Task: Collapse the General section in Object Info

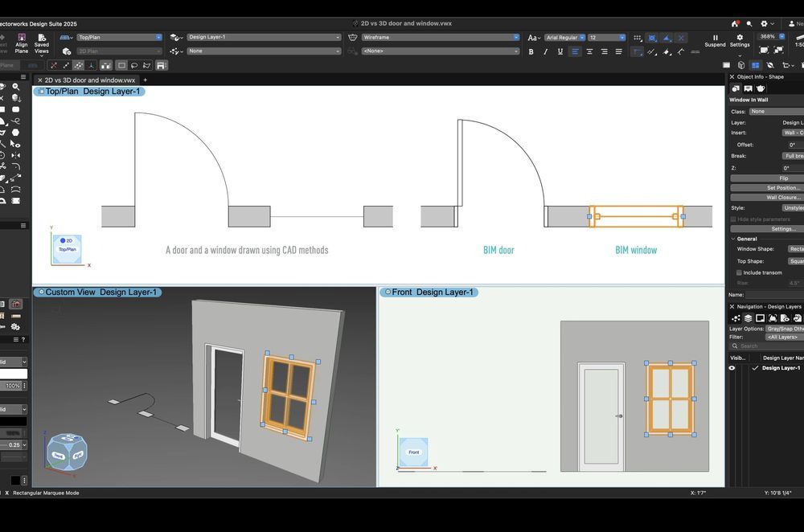Action: pyautogui.click(x=732, y=239)
